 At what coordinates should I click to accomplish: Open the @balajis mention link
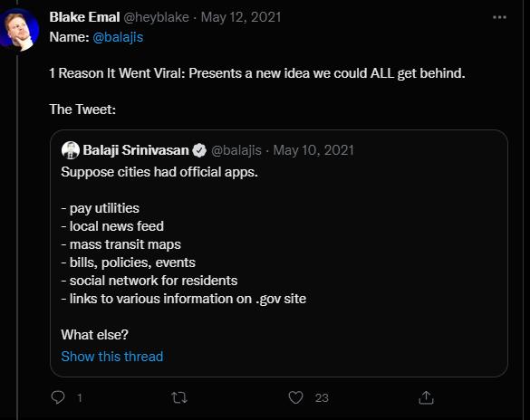(x=118, y=37)
